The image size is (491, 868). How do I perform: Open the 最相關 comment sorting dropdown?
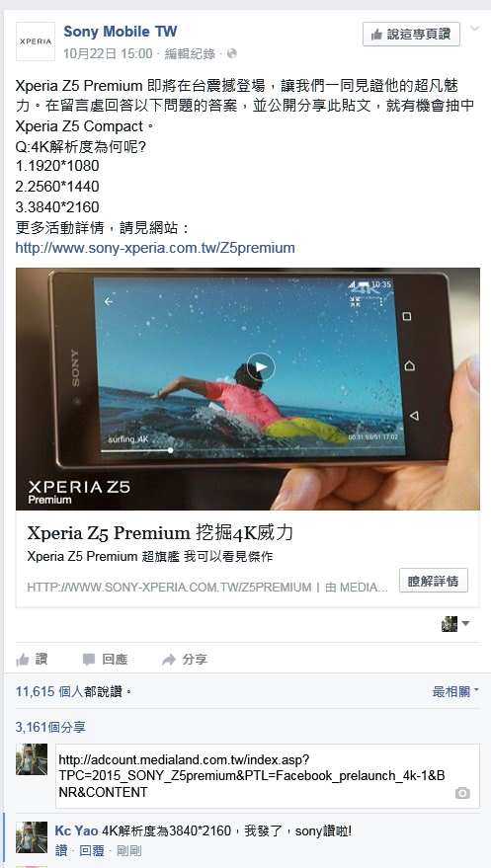(x=455, y=691)
